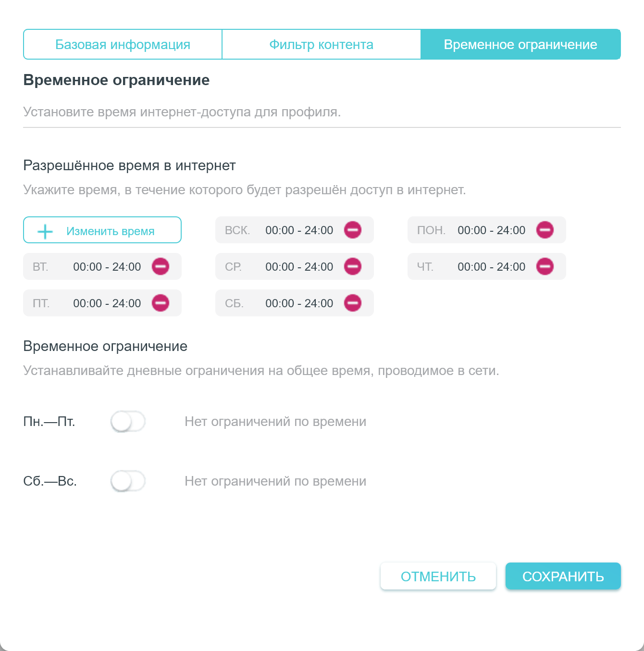This screenshot has height=651, width=644.
Task: Remove the ЧТ. time slot
Action: [545, 266]
